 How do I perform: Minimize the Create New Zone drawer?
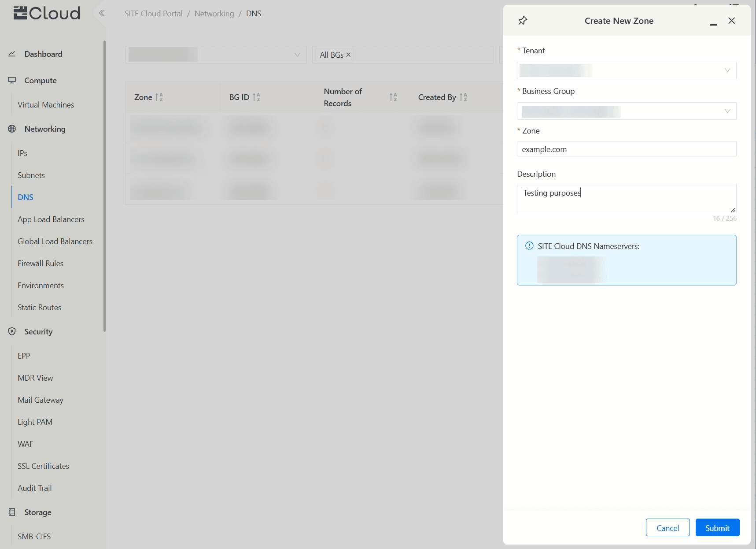tap(713, 21)
